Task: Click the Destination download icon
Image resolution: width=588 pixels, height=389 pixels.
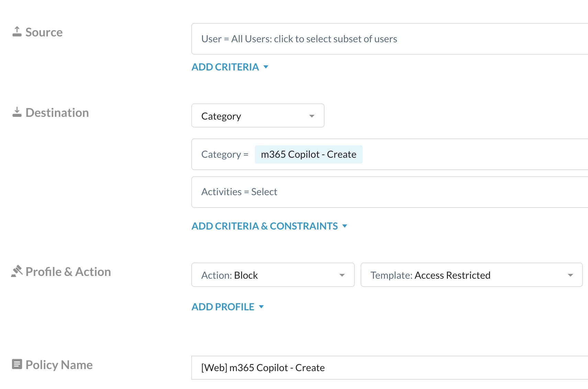Action: tap(17, 112)
